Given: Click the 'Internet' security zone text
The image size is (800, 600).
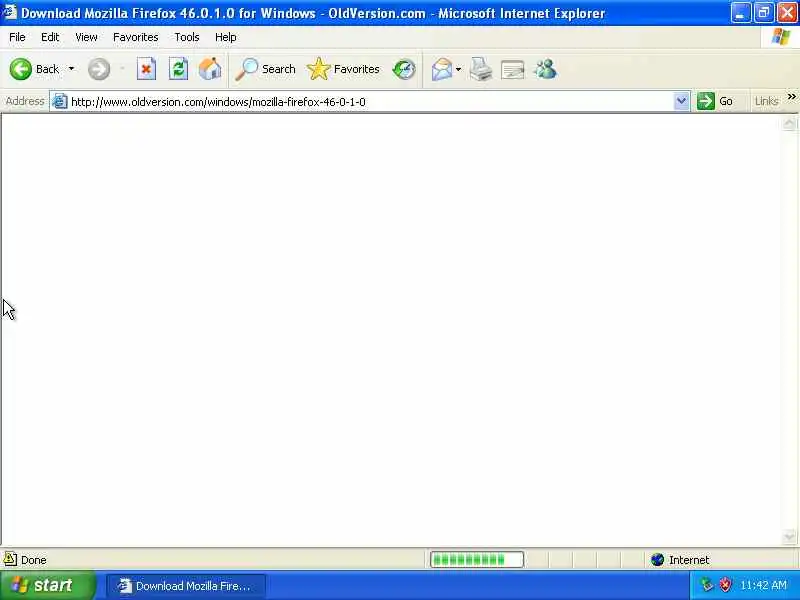Looking at the screenshot, I should tap(689, 560).
